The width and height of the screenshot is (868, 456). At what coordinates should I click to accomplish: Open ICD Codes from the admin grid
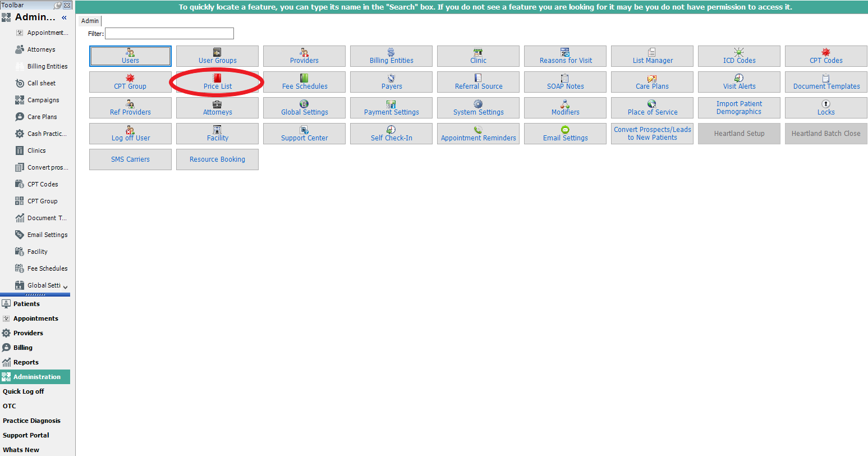coord(739,56)
